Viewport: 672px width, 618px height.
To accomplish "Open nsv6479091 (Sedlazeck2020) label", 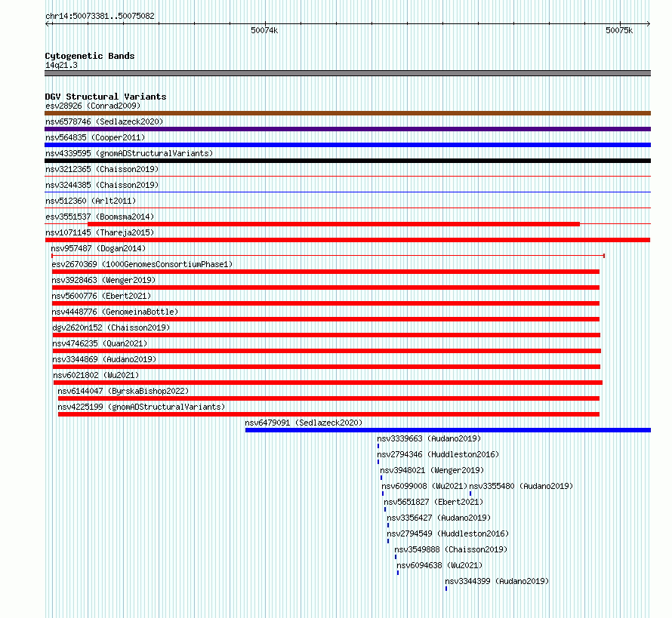I will pyautogui.click(x=304, y=423).
